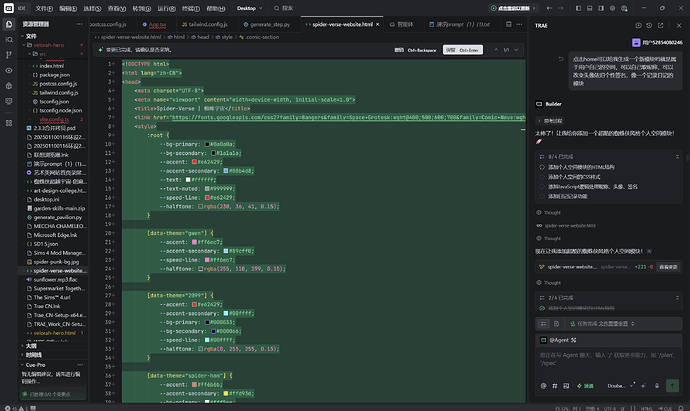
Task: Open chat history in TRAE panel
Action: click(649, 26)
